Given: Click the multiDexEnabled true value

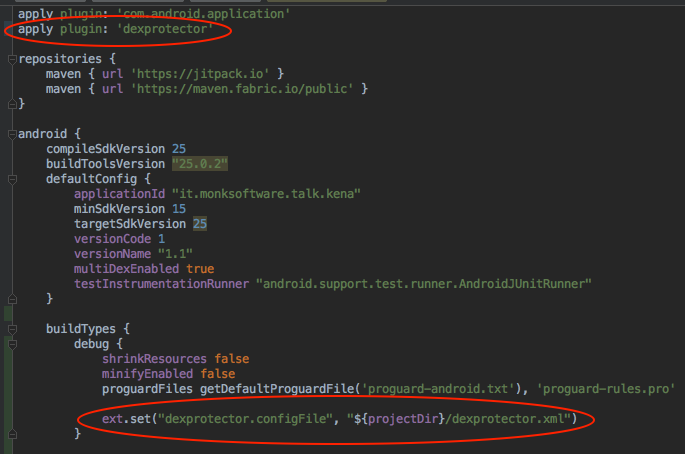Looking at the screenshot, I should pyautogui.click(x=200, y=269).
